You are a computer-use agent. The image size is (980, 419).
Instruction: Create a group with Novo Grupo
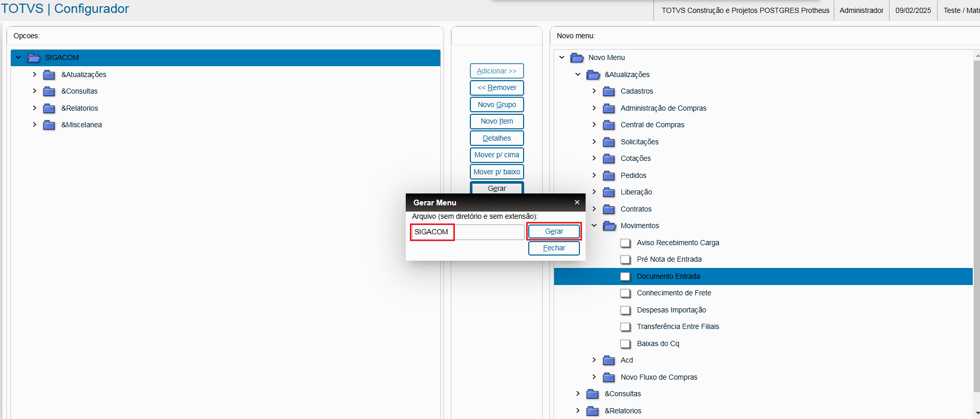pos(497,104)
